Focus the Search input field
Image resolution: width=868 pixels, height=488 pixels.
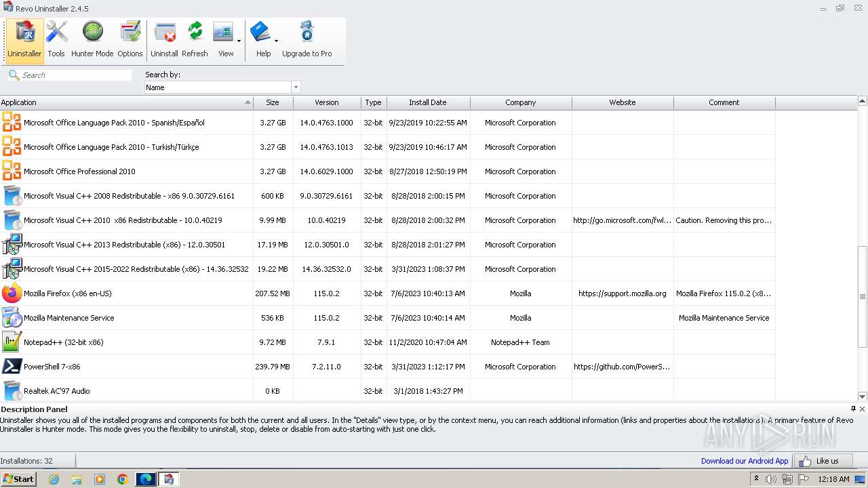click(76, 75)
